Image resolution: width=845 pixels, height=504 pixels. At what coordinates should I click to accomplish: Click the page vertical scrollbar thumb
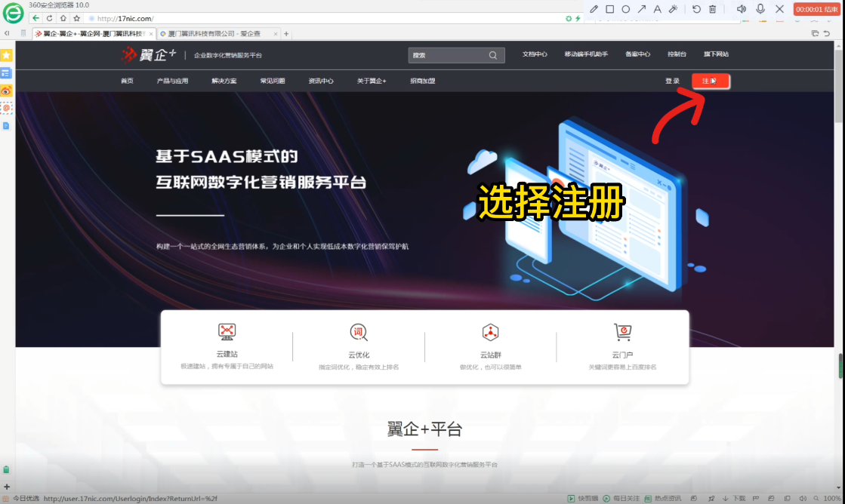[x=838, y=86]
